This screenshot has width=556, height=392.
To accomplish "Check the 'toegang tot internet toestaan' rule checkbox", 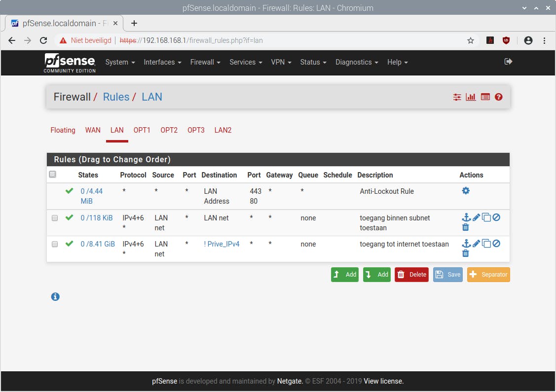I will pyautogui.click(x=55, y=244).
